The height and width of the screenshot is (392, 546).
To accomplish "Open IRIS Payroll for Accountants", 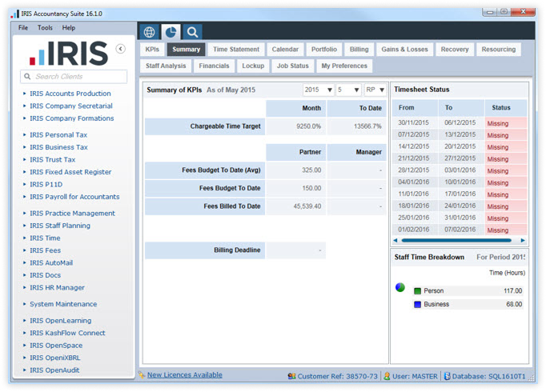I will coord(74,197).
